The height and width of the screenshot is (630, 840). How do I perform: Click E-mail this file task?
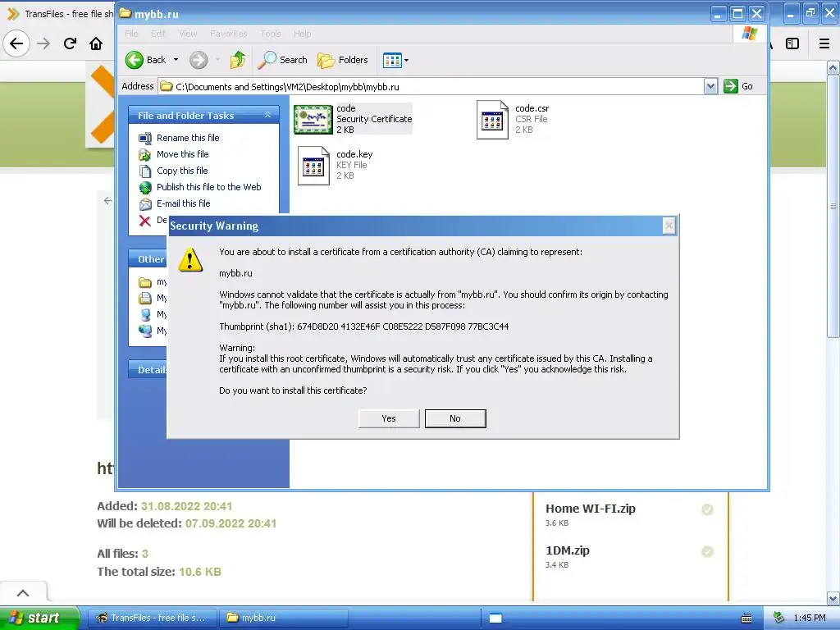[x=183, y=203]
